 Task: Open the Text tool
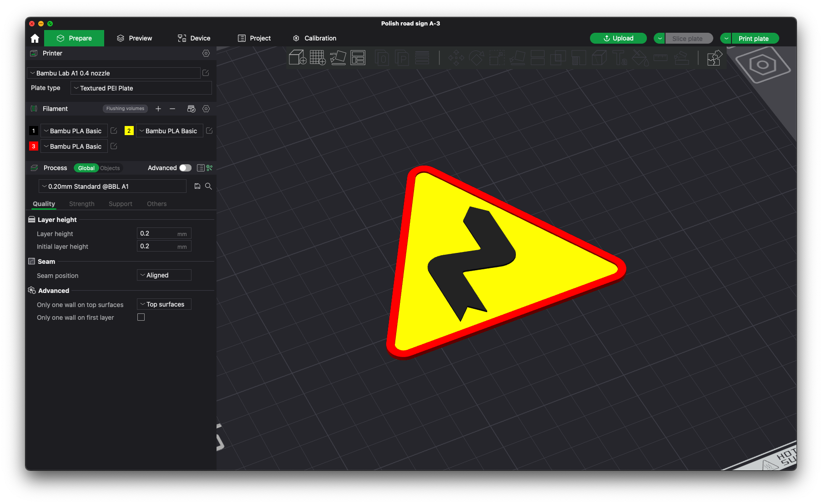(619, 58)
